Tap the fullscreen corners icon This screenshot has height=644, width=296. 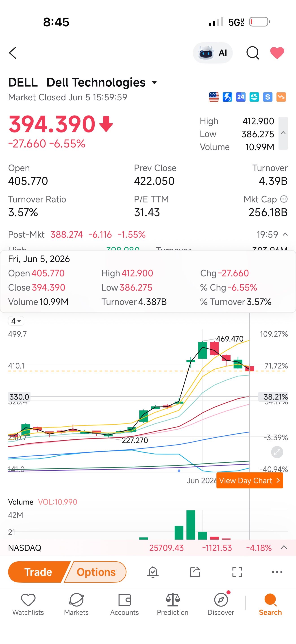coord(237,572)
